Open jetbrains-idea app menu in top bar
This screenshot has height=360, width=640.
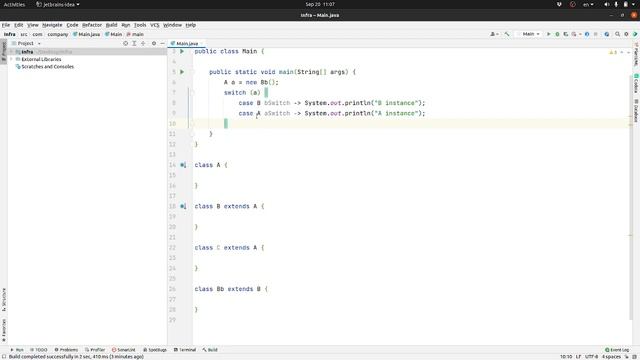(x=58, y=4)
